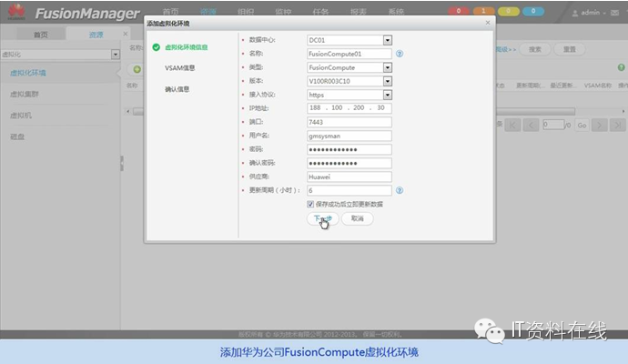The image size is (628, 364).
Task: Click the port field 7443
Action: (349, 122)
